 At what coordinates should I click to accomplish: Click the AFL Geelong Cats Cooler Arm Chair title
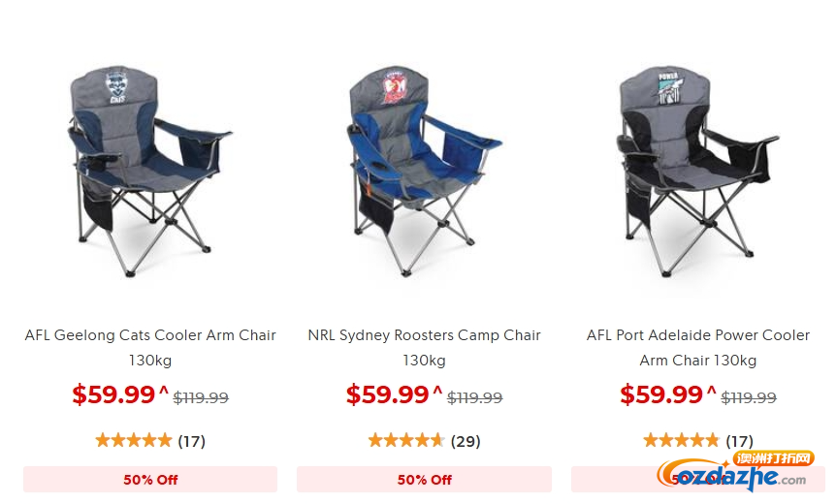coord(149,347)
